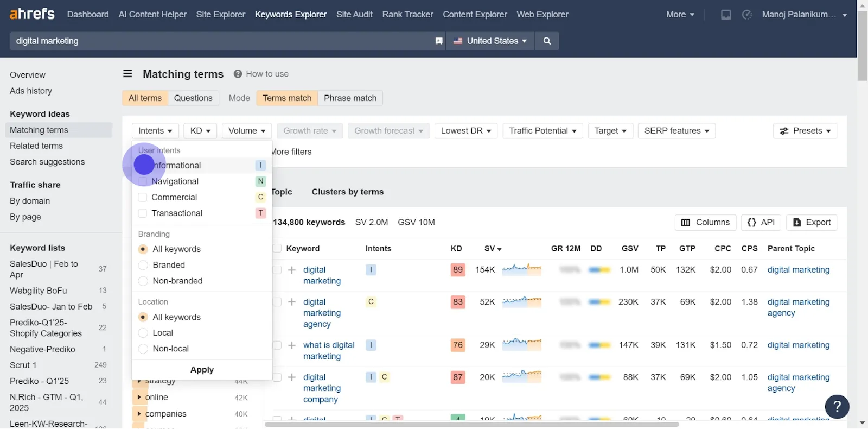Open the Lowest DR filter dropdown
This screenshot has width=868, height=429.
(466, 131)
